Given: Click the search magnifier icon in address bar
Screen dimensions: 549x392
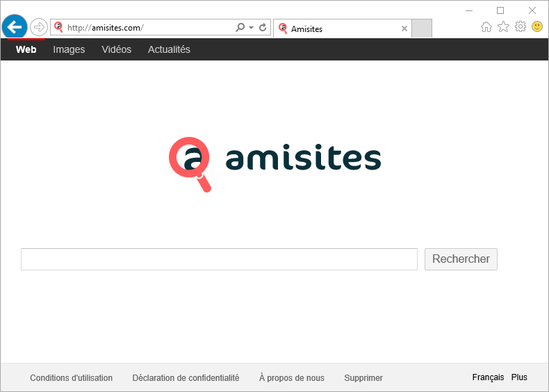Looking at the screenshot, I should pos(240,28).
